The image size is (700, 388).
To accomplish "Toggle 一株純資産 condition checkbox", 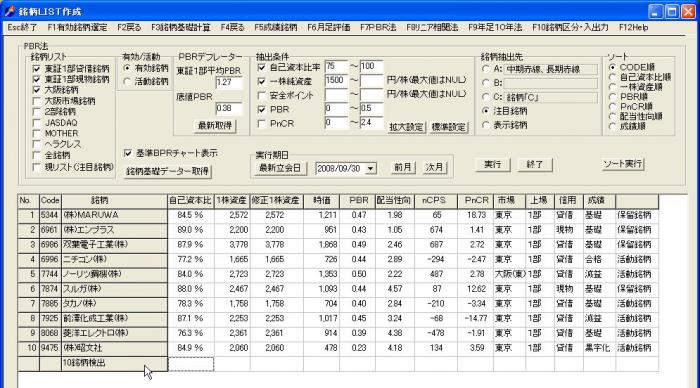I will pos(262,82).
